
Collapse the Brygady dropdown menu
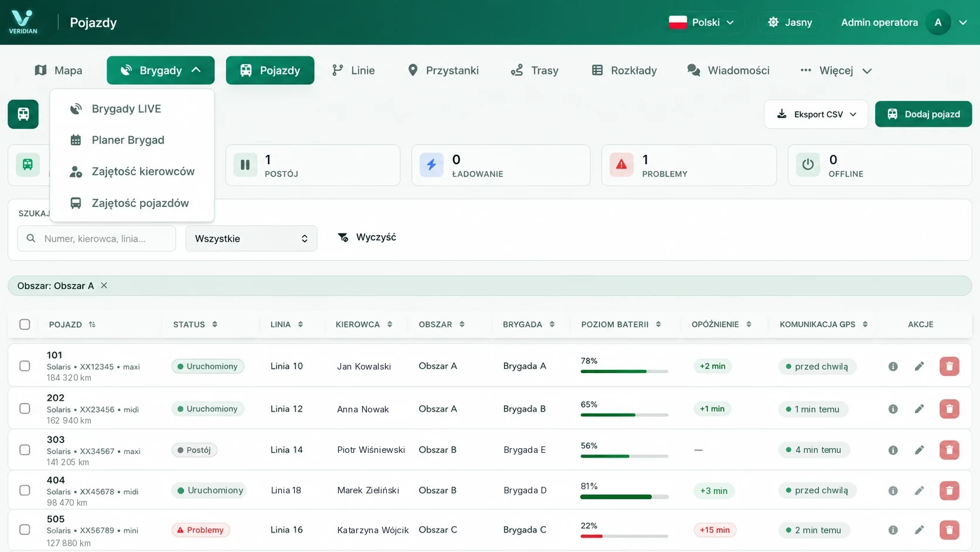(161, 70)
